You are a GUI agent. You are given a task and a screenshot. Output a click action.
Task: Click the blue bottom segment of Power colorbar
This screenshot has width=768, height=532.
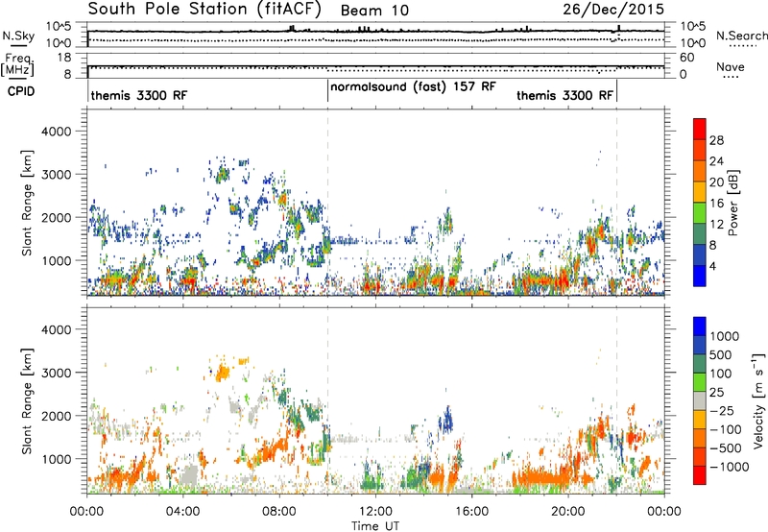click(x=700, y=276)
